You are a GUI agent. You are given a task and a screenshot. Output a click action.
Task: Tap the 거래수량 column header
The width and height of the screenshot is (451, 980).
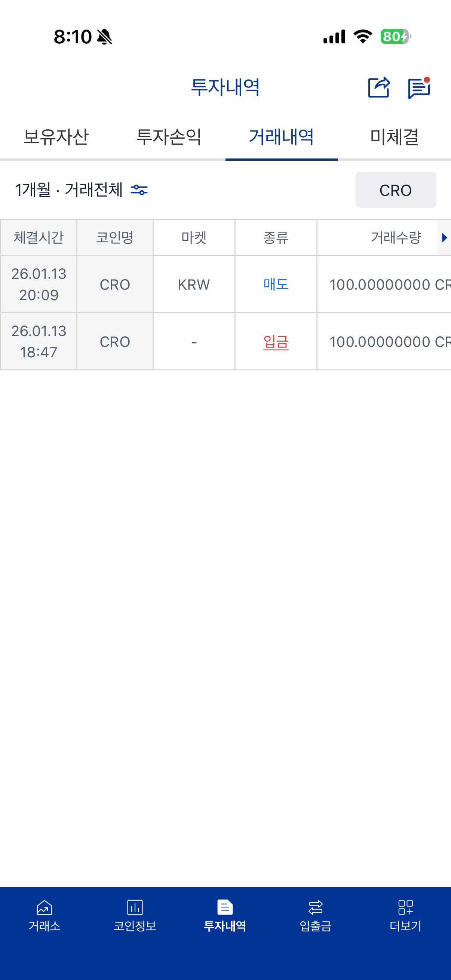pos(396,238)
